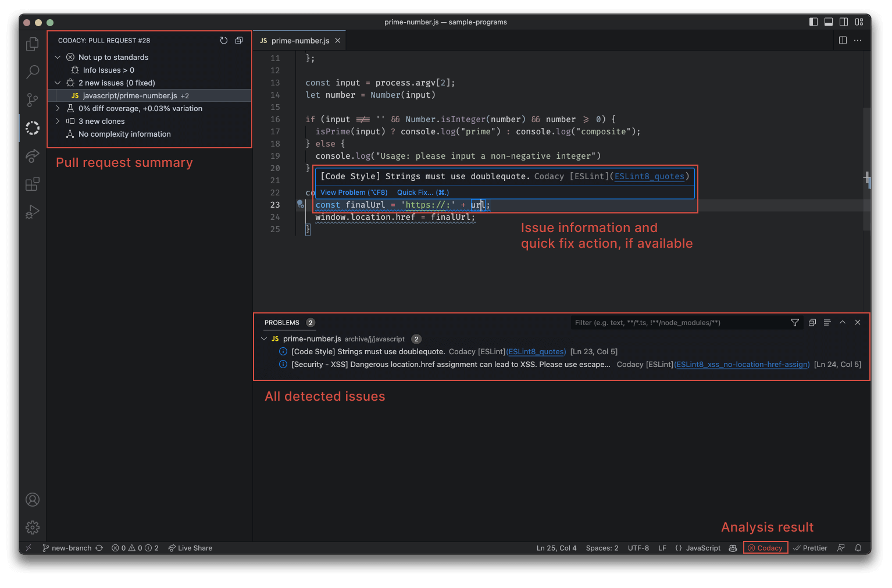Viewport: 892px width, 588px height.
Task: Click new-branch in status bar
Action: (67, 548)
